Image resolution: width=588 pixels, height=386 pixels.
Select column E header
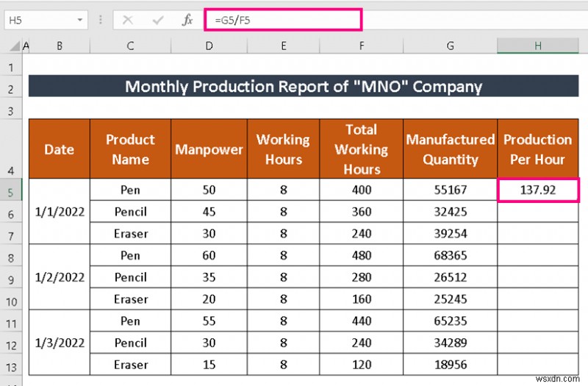tap(284, 46)
